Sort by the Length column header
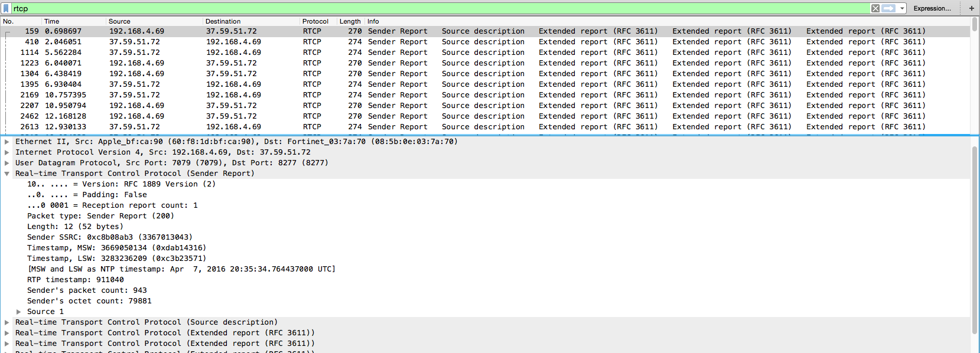 pos(350,21)
